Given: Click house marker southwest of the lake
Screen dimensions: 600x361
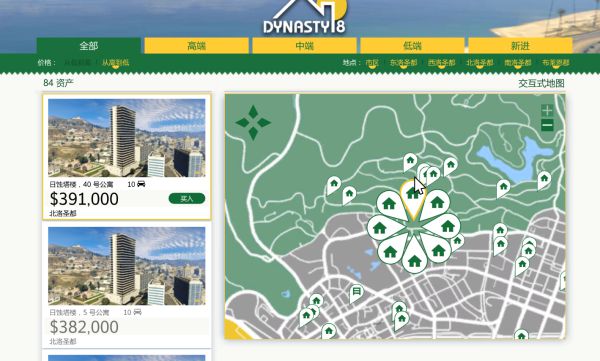Looking at the screenshot, I should 503,188.
